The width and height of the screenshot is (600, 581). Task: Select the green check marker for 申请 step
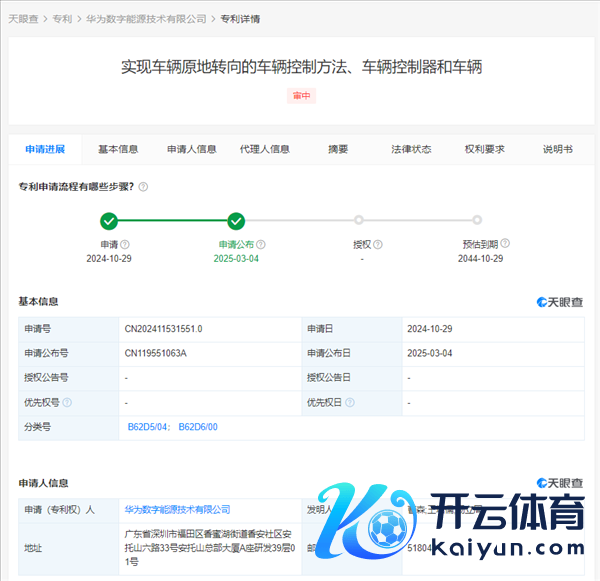[109, 221]
